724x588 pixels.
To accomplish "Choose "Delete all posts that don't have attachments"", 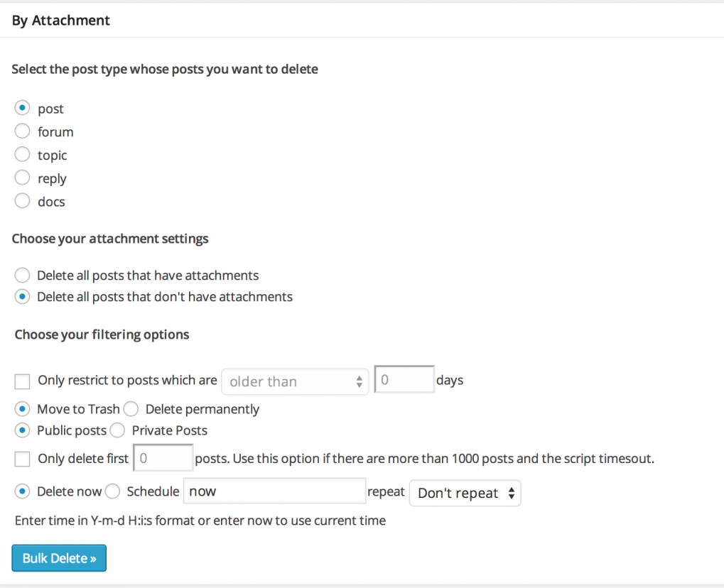I will pos(21,296).
